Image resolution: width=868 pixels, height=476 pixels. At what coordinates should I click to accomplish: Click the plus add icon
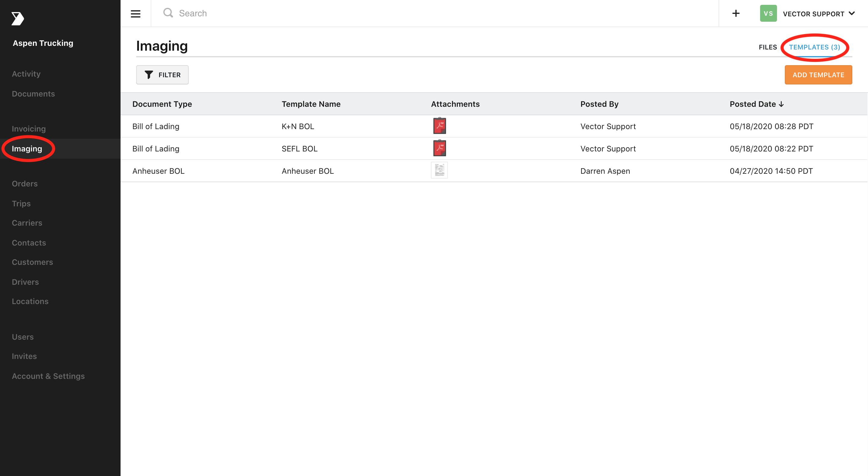(736, 13)
